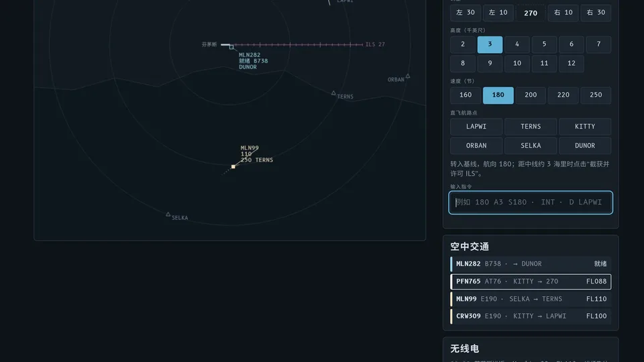Click MLN282 aircraft target on radar
The height and width of the screenshot is (362, 644).
click(231, 47)
